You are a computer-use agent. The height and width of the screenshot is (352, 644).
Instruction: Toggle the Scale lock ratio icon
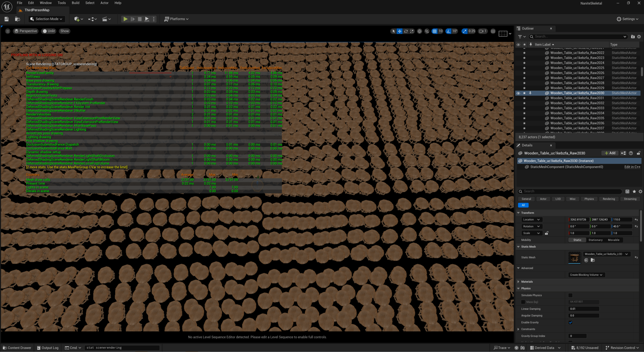tap(547, 233)
